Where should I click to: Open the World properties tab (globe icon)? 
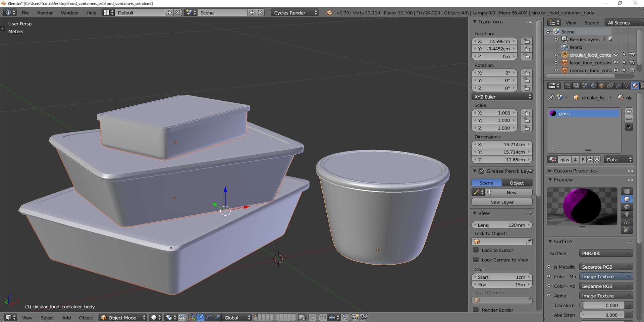593,86
